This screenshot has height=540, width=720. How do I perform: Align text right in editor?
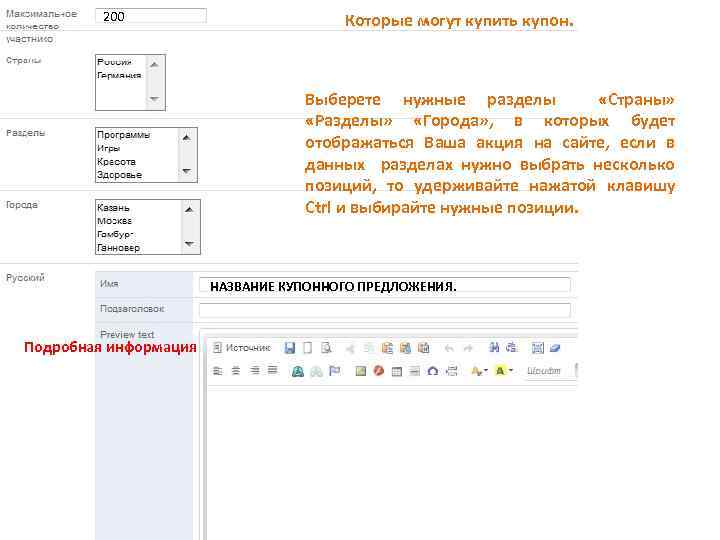tap(254, 370)
